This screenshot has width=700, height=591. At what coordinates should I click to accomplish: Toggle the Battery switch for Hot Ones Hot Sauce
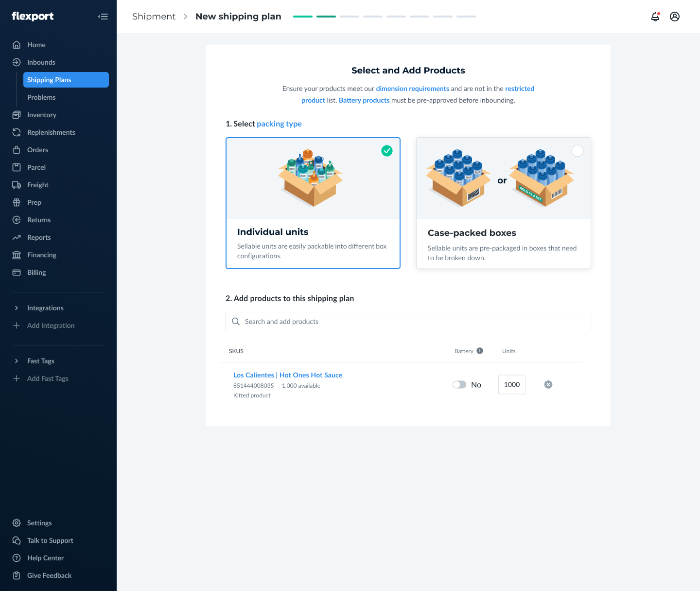point(459,384)
